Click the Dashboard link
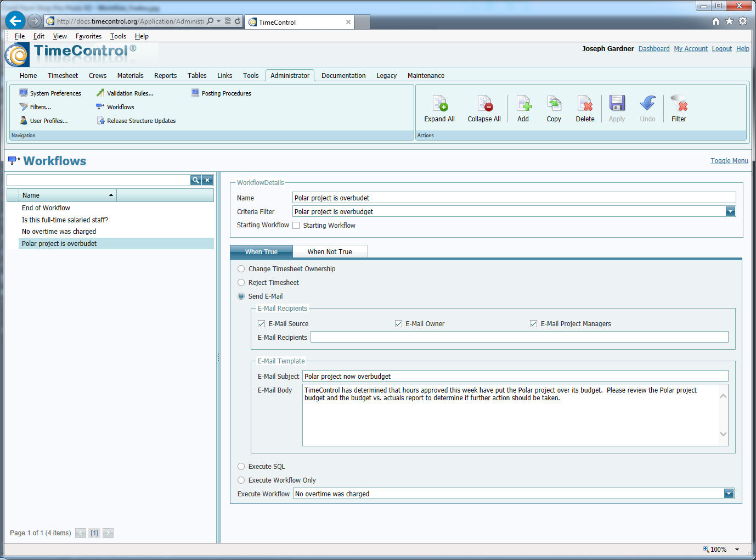The width and height of the screenshot is (756, 560). 654,49
